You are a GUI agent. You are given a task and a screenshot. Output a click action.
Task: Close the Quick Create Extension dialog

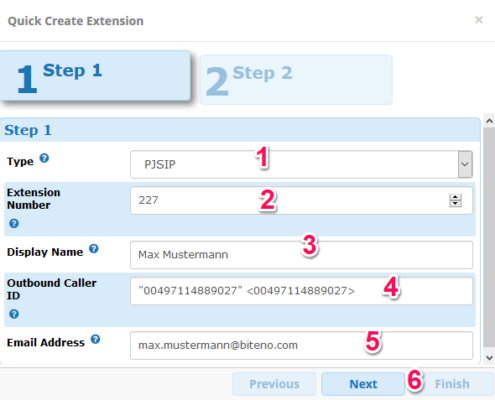pyautogui.click(x=479, y=20)
